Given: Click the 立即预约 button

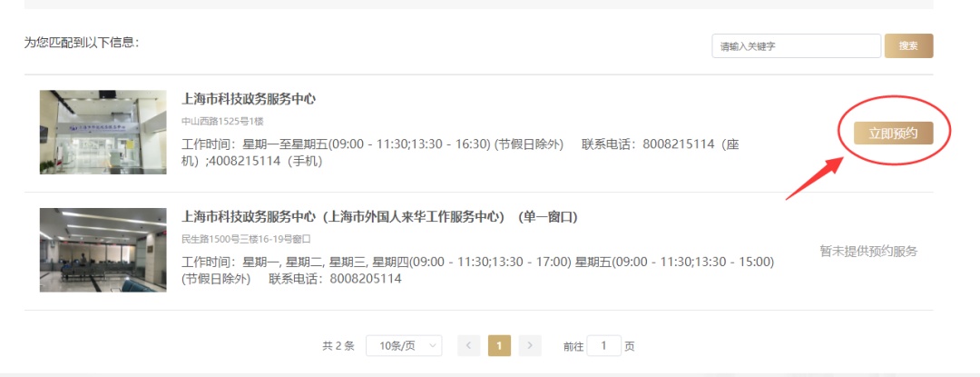Looking at the screenshot, I should click(893, 134).
